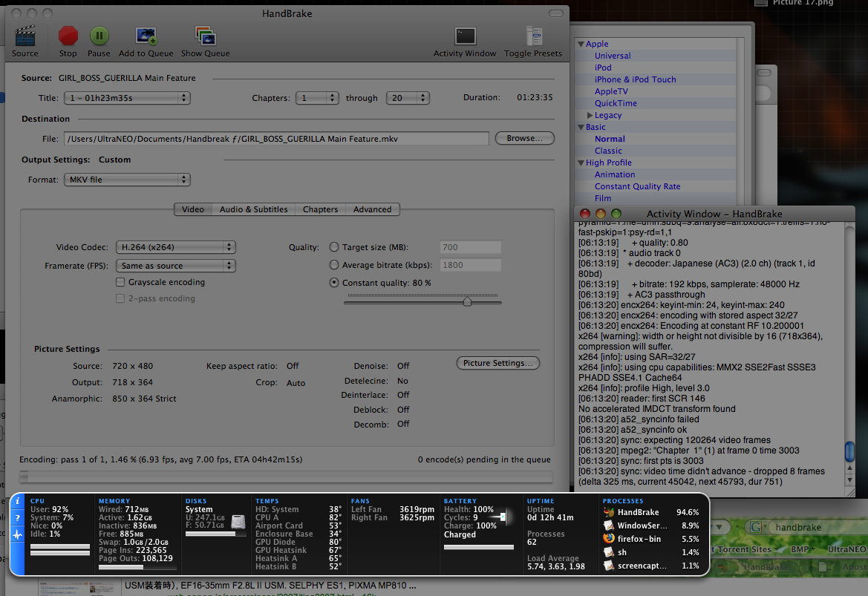Open the Format MKV file dropdown
Screen dimensions: 868x596
(128, 180)
